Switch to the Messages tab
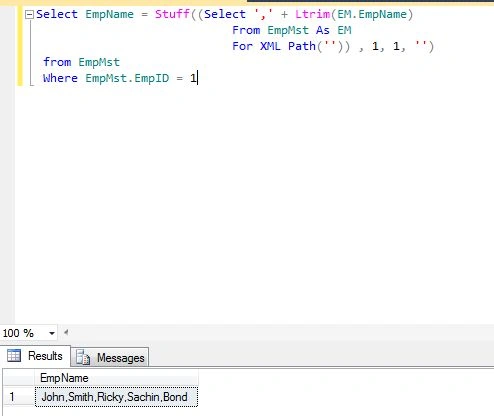Image resolution: width=494 pixels, height=416 pixels. 110,358
